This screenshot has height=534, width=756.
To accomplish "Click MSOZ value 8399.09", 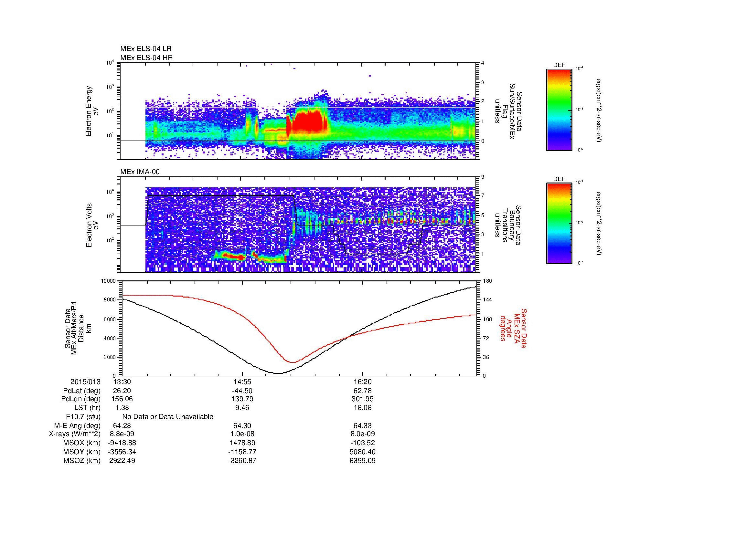I will point(362,461).
